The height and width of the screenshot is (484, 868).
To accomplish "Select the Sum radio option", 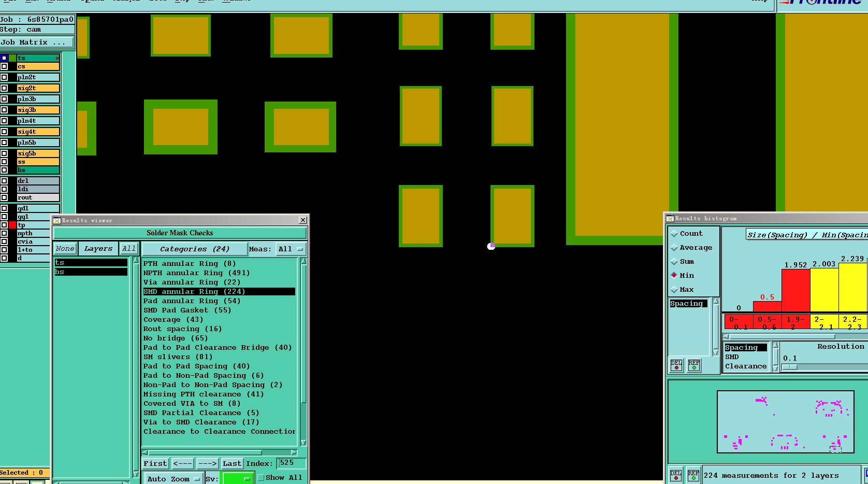I will click(x=674, y=262).
